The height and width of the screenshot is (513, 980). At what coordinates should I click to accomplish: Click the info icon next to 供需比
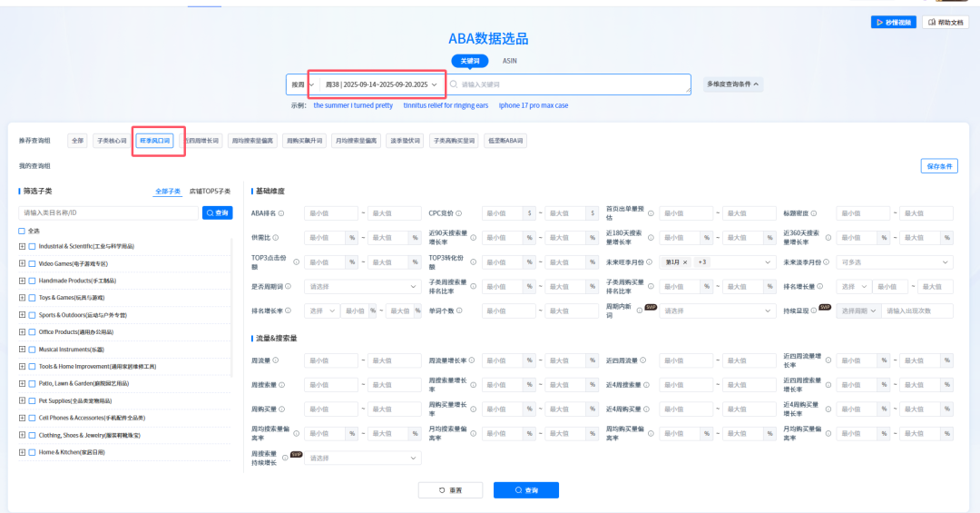(x=275, y=238)
